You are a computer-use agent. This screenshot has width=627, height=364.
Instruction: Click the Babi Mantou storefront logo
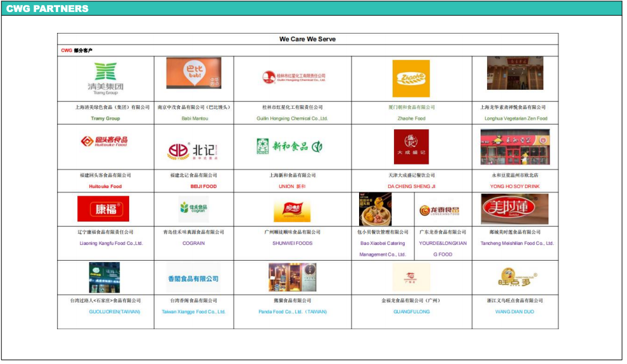tap(194, 73)
